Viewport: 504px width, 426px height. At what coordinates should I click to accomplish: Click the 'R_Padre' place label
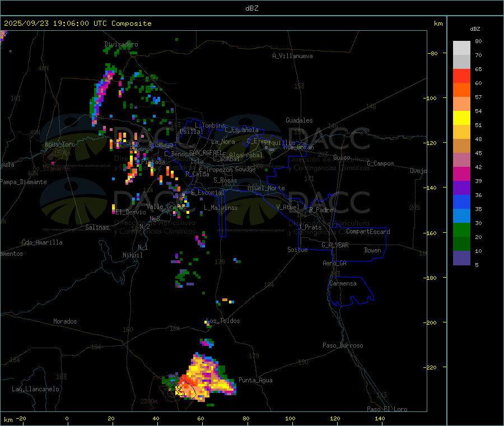(321, 210)
